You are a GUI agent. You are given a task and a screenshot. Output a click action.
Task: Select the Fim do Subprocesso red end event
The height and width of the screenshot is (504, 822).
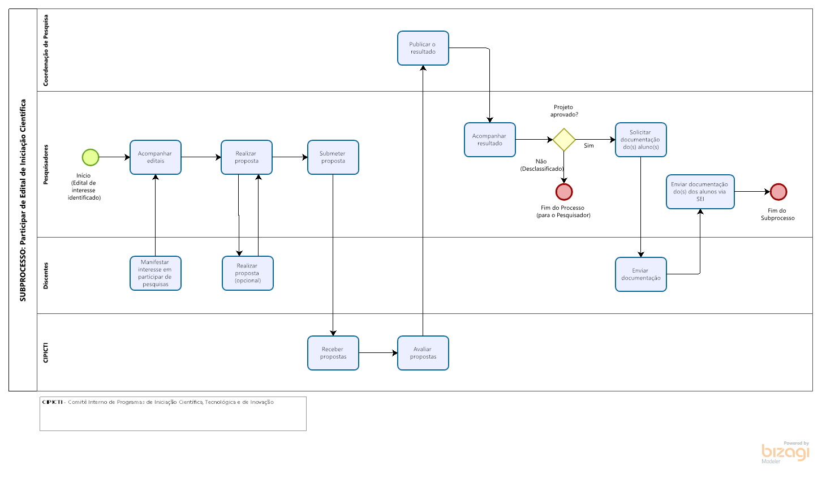pyautogui.click(x=778, y=192)
